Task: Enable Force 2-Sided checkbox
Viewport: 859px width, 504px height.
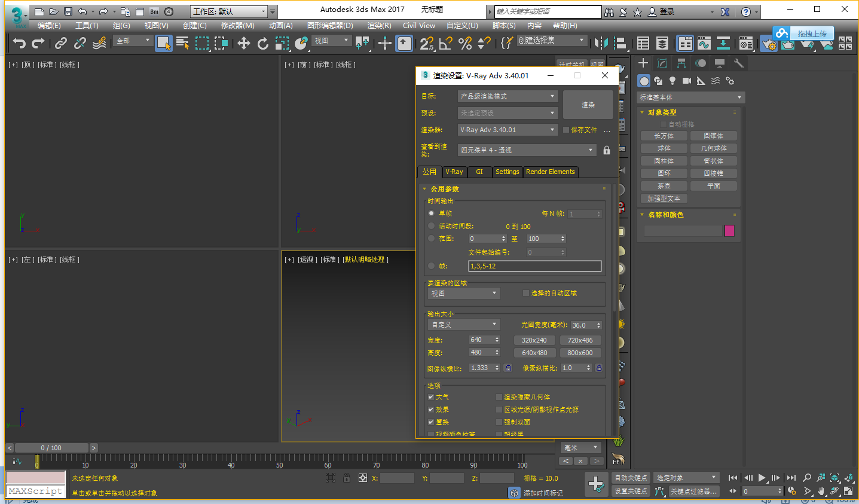Action: pyautogui.click(x=499, y=422)
